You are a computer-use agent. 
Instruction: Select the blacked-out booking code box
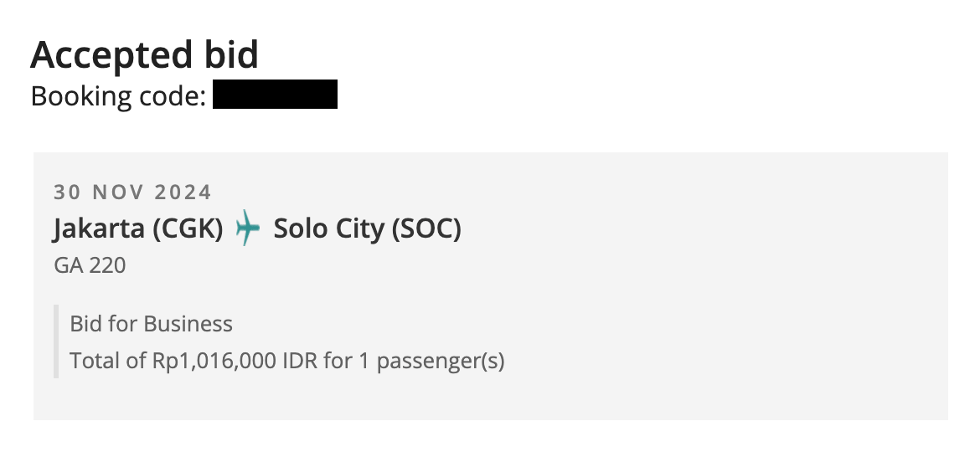(275, 95)
